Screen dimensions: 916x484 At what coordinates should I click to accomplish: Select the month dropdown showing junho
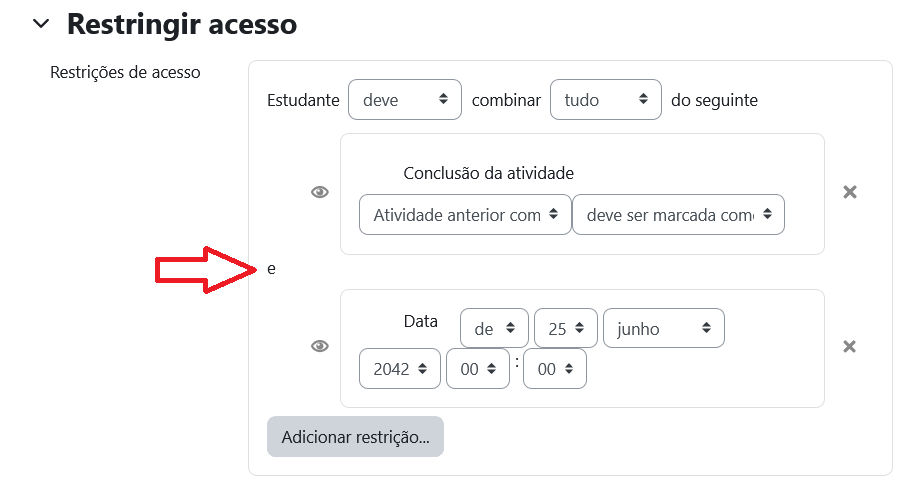[x=664, y=329]
